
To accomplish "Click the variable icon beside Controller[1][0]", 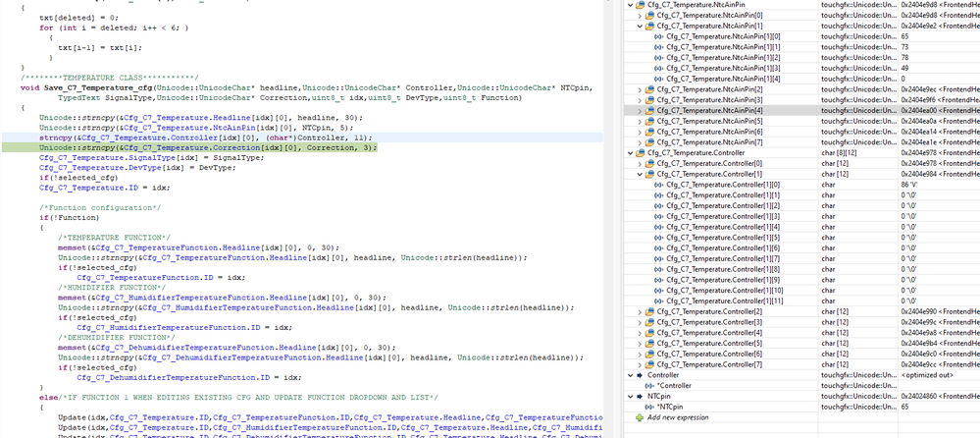I will click(x=659, y=185).
